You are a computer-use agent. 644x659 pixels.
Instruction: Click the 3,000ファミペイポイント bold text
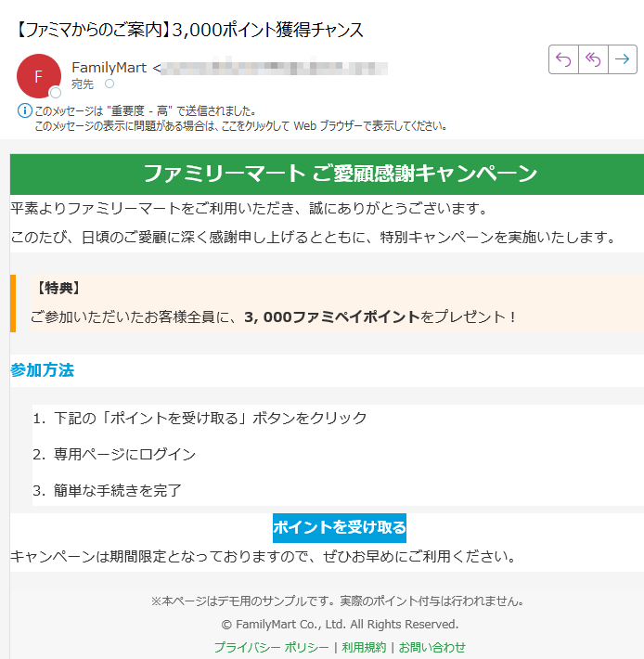coord(332,317)
